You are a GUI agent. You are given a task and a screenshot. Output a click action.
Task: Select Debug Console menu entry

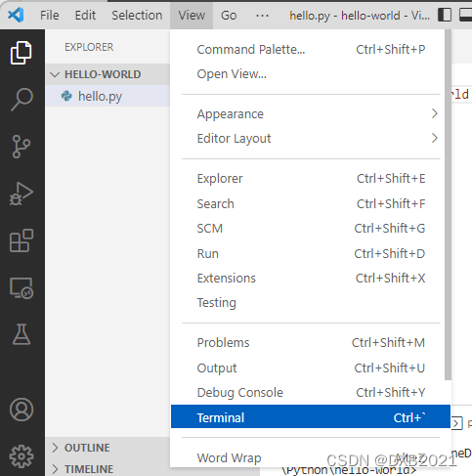pos(311,393)
